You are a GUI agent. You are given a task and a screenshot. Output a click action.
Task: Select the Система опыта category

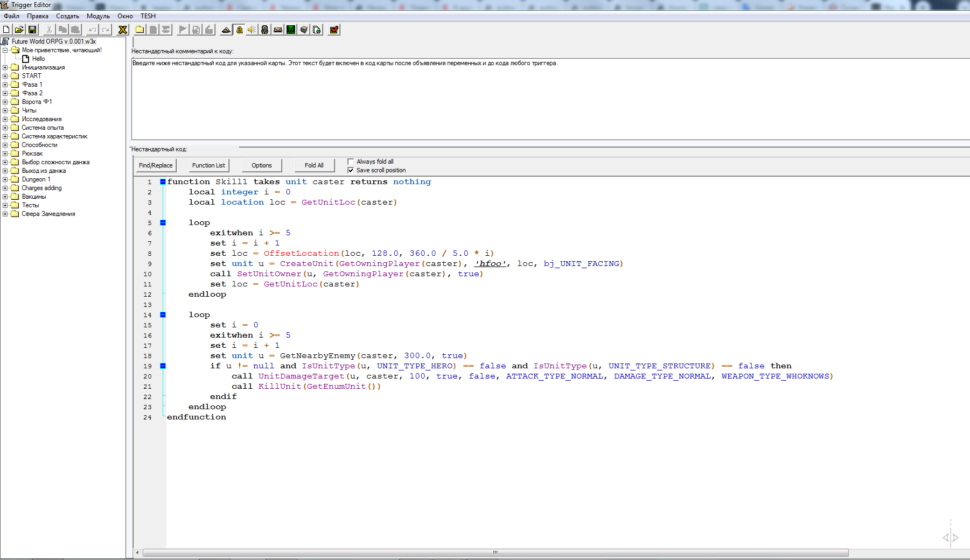(x=43, y=128)
